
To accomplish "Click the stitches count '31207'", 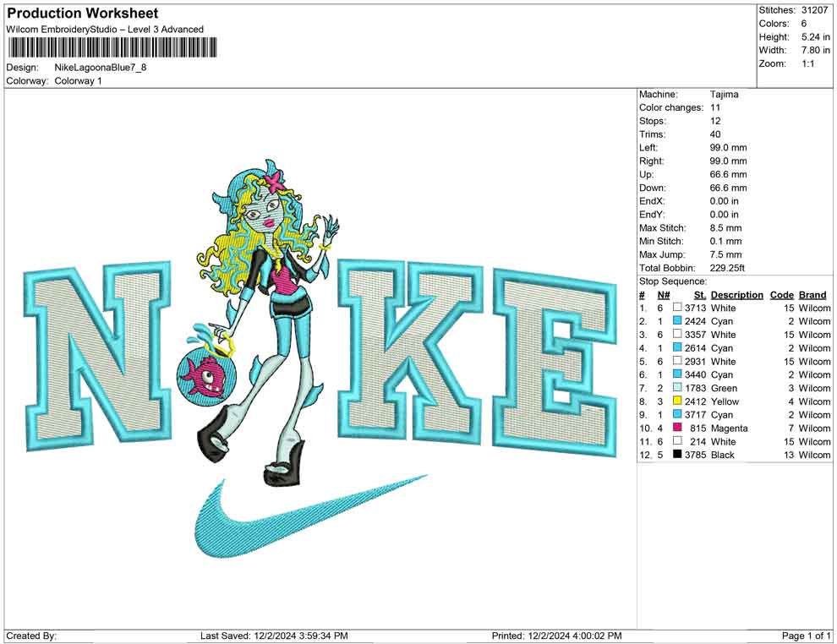I will coord(814,10).
